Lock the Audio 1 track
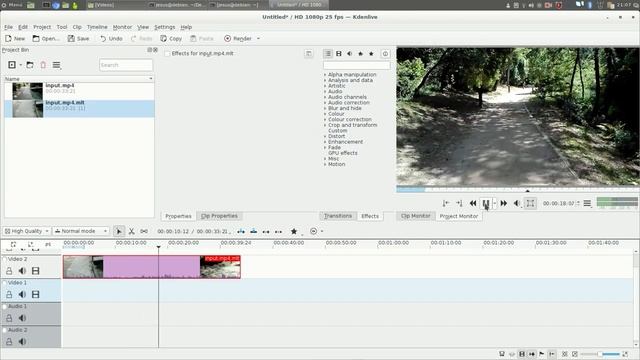Screen dimensions: 640x360 tap(9, 318)
